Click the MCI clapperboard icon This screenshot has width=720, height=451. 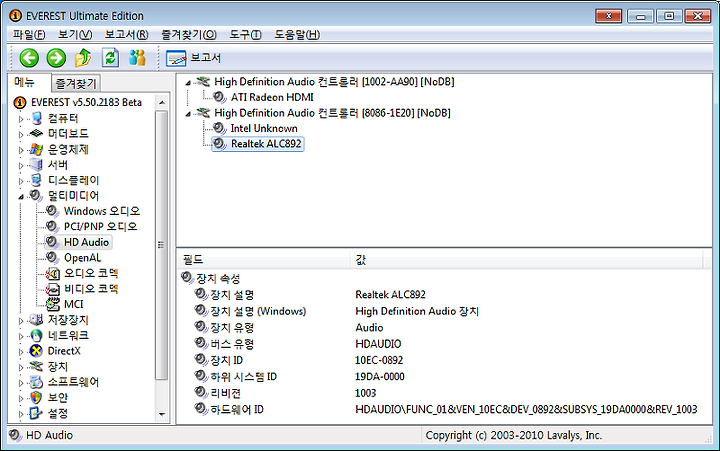coord(53,304)
